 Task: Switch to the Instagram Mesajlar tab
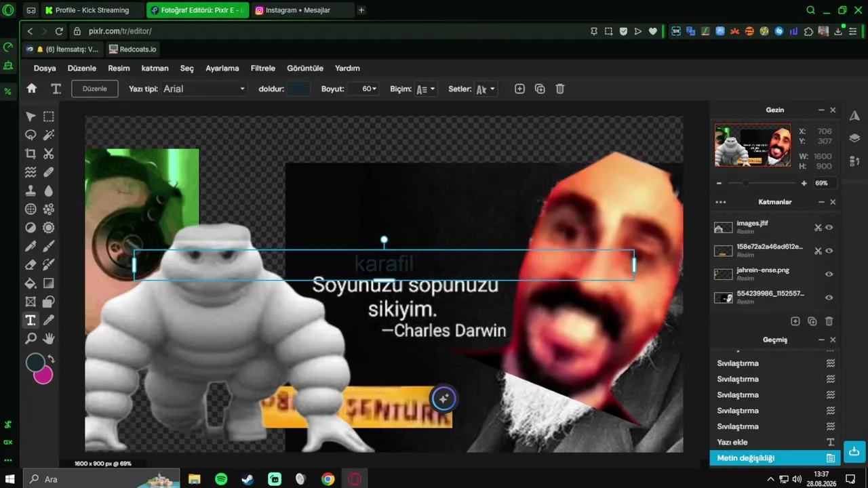pos(302,10)
